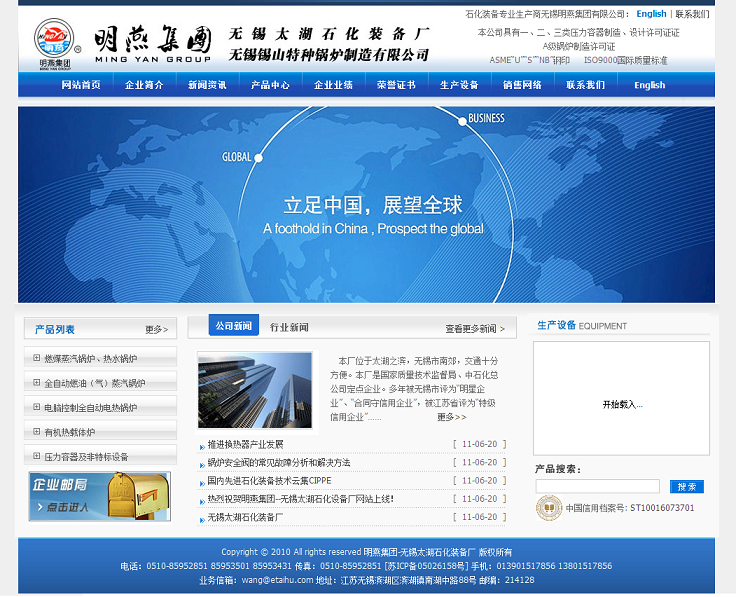Screen dimensions: 736x597
Task: Click the world map banner 立足中国，展望全球
Action: click(366, 205)
